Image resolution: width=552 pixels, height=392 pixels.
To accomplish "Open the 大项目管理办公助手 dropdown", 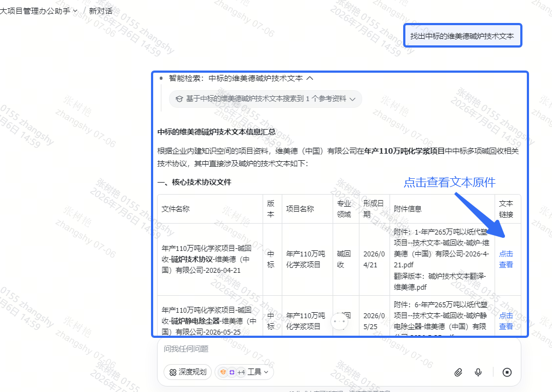I will tap(38, 11).
